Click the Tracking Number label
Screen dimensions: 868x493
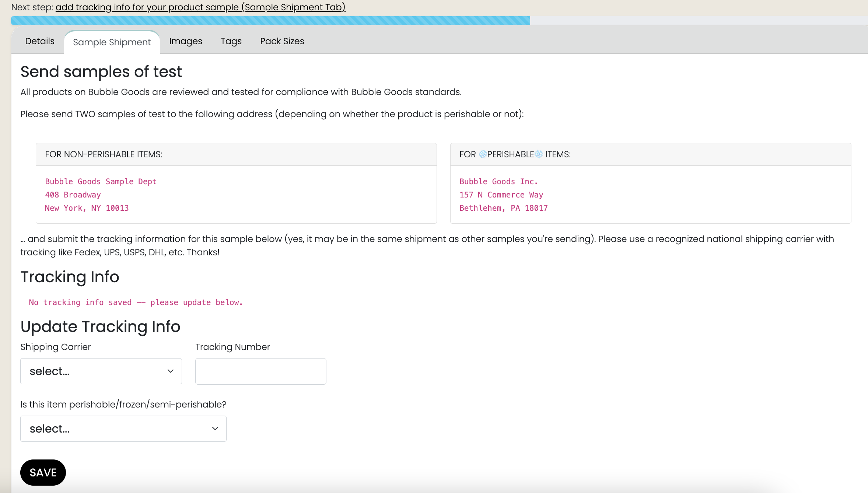[233, 347]
